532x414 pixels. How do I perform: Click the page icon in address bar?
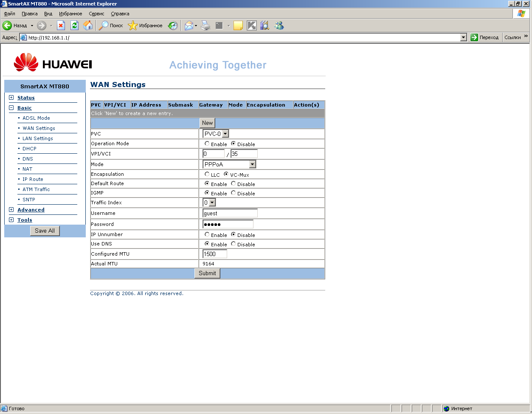24,37
